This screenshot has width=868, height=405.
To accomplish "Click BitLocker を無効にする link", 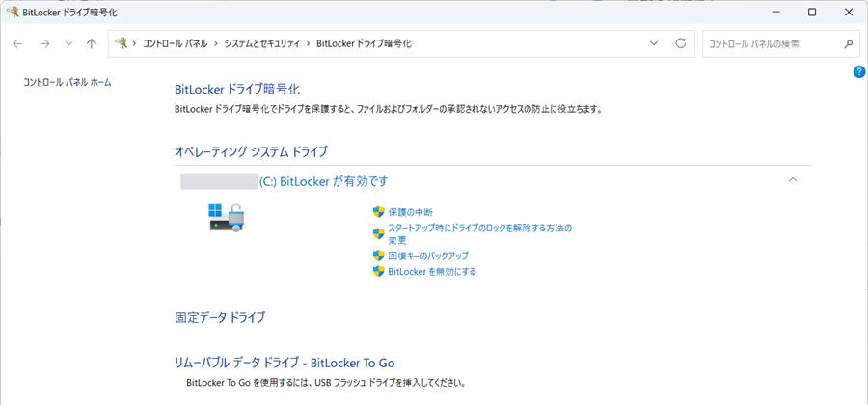I will click(432, 272).
